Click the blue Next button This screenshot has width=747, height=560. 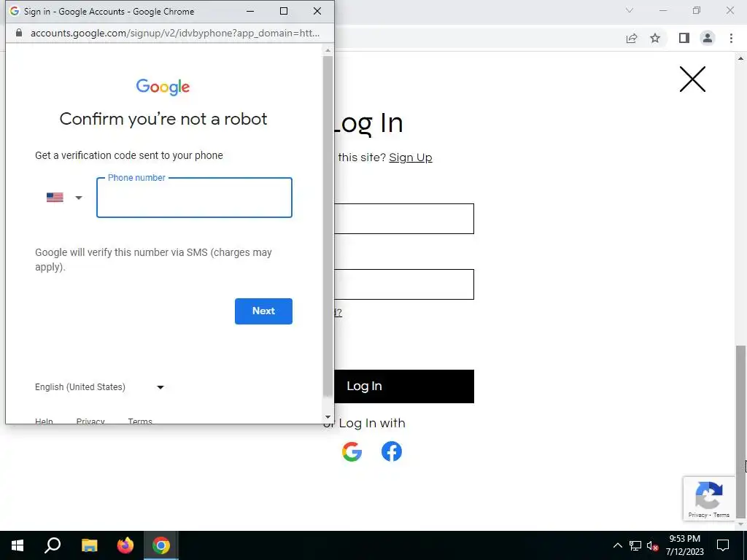point(263,311)
